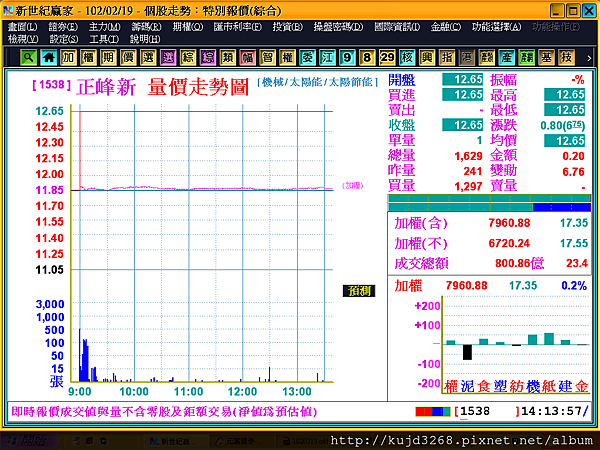Click the green magnifier search icon

click(28, 58)
